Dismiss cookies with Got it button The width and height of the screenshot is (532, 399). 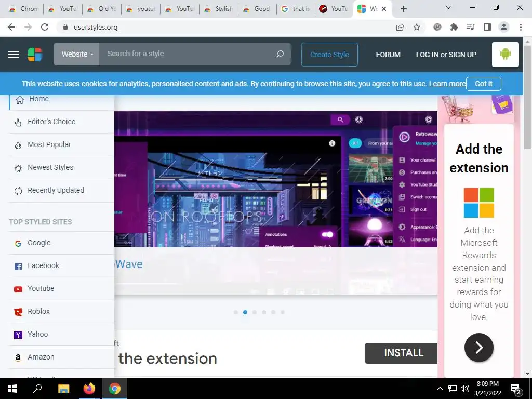coord(484,84)
